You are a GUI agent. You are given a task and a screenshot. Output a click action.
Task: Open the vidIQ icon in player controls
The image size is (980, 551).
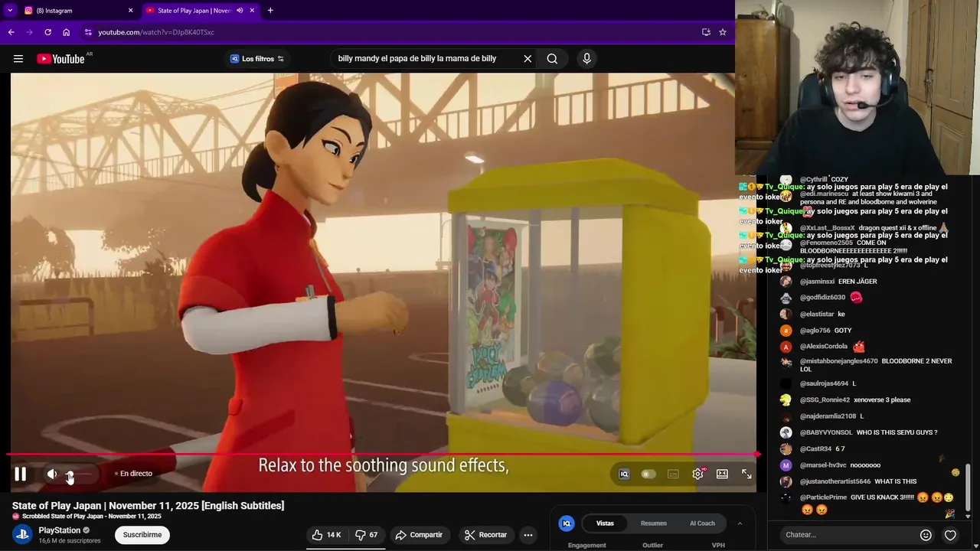624,474
